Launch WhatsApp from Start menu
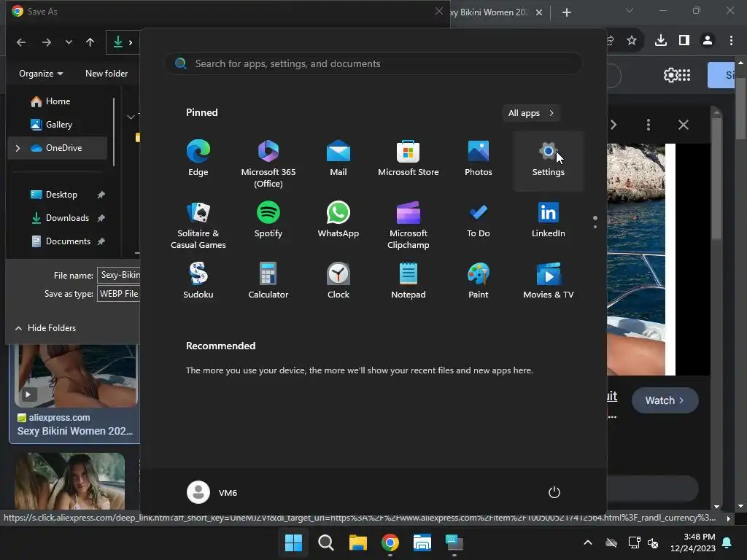The image size is (747, 560). (338, 219)
